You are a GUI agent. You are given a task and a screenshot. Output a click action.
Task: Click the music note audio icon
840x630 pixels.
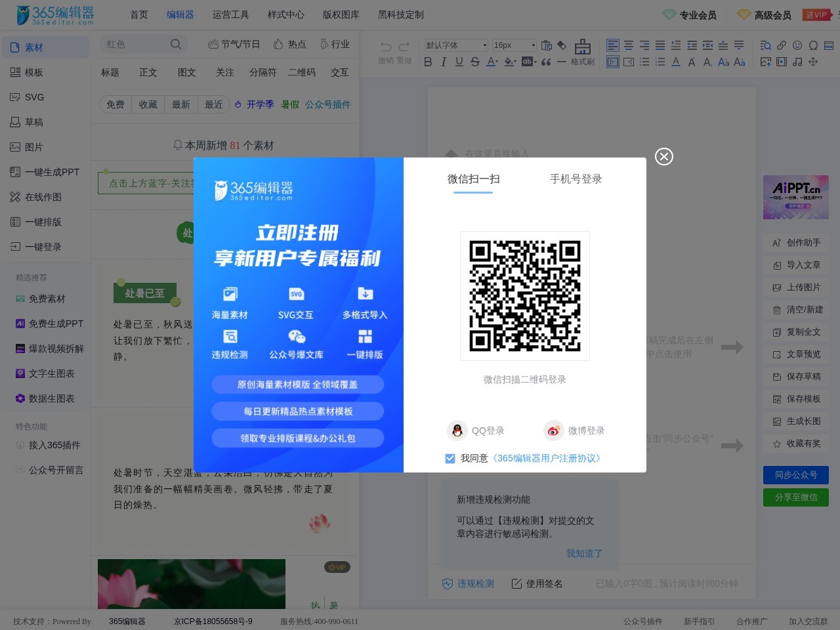pyautogui.click(x=797, y=62)
